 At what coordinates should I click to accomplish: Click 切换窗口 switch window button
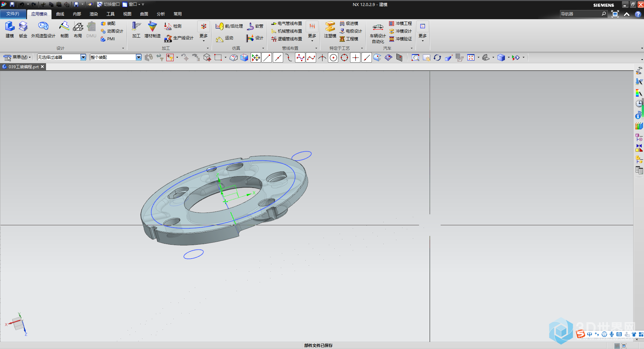tap(109, 4)
